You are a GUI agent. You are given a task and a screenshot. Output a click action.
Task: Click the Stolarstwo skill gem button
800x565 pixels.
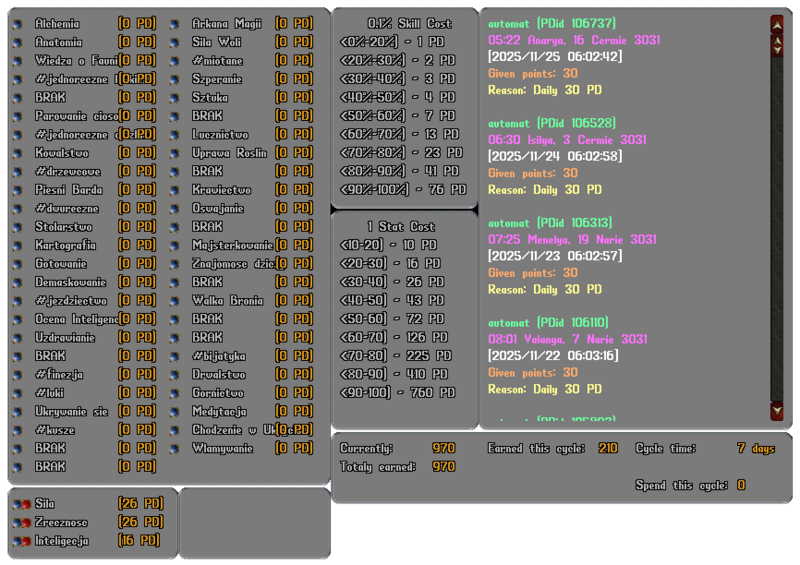(17, 228)
